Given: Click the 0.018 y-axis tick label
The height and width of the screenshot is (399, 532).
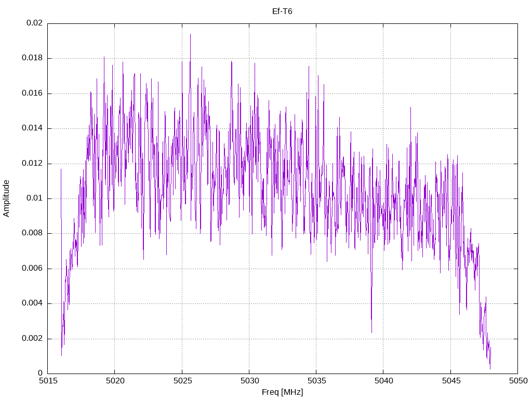Looking at the screenshot, I should (x=32, y=58).
